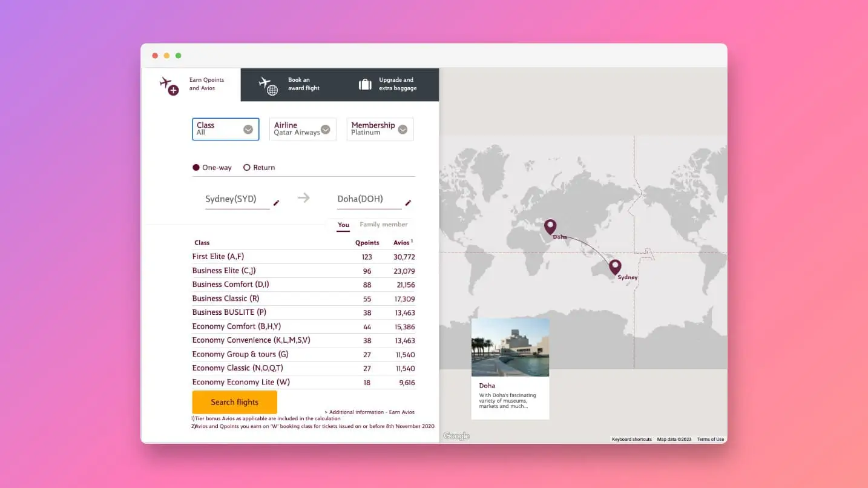This screenshot has width=868, height=488.
Task: Click the Business BUSLITE (P) row
Action: (x=304, y=312)
